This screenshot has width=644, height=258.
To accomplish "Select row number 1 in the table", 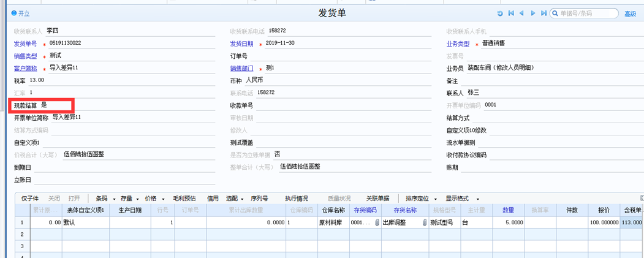I will [x=22, y=222].
